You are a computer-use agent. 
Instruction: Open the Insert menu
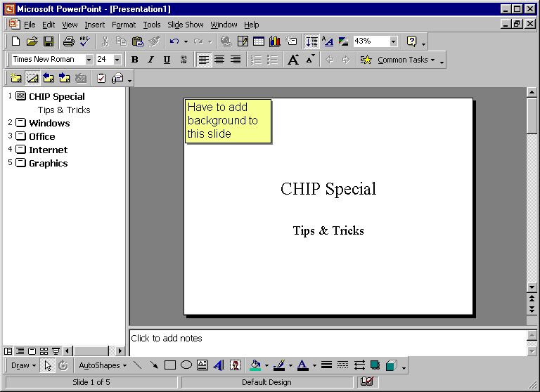(94, 25)
